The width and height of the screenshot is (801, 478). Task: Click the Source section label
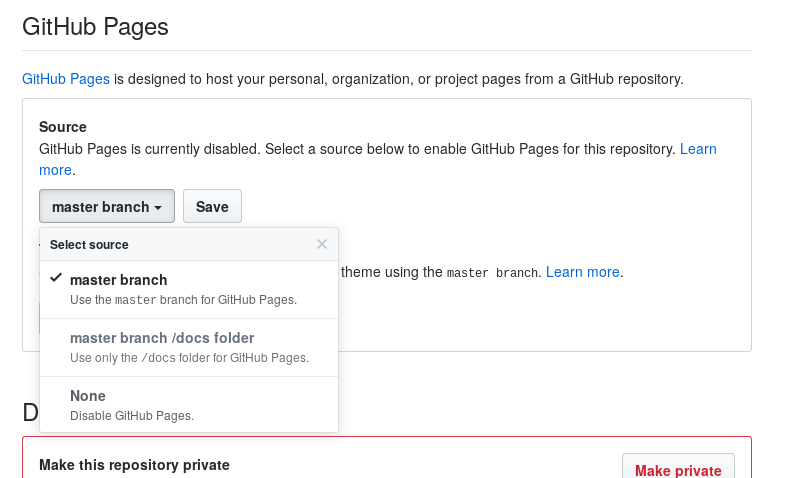point(63,127)
